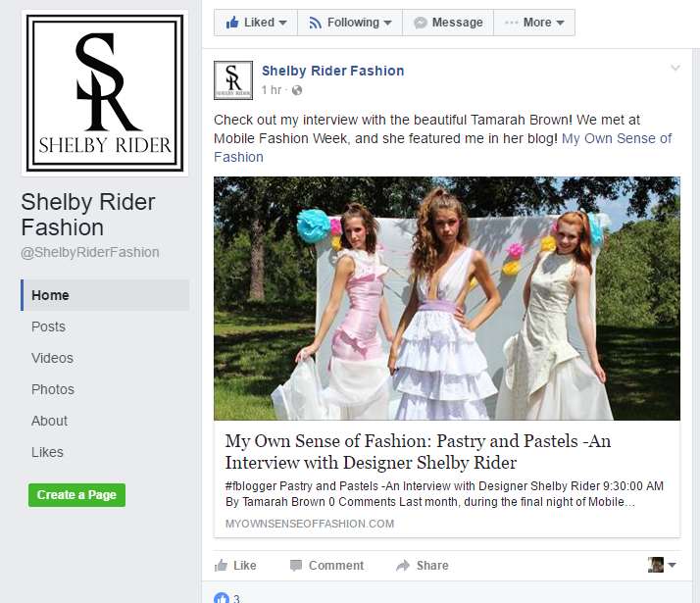
Task: Click the RSS feed icon on Following button
Action: [315, 23]
